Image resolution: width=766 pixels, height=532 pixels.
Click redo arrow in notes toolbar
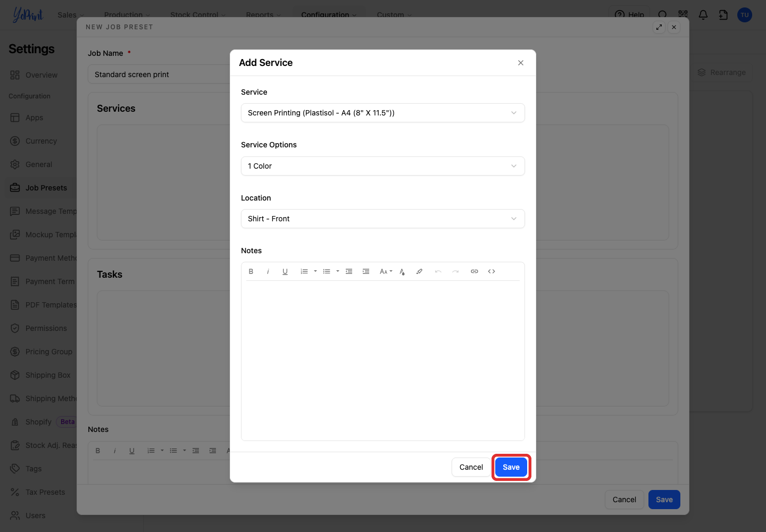tap(455, 271)
